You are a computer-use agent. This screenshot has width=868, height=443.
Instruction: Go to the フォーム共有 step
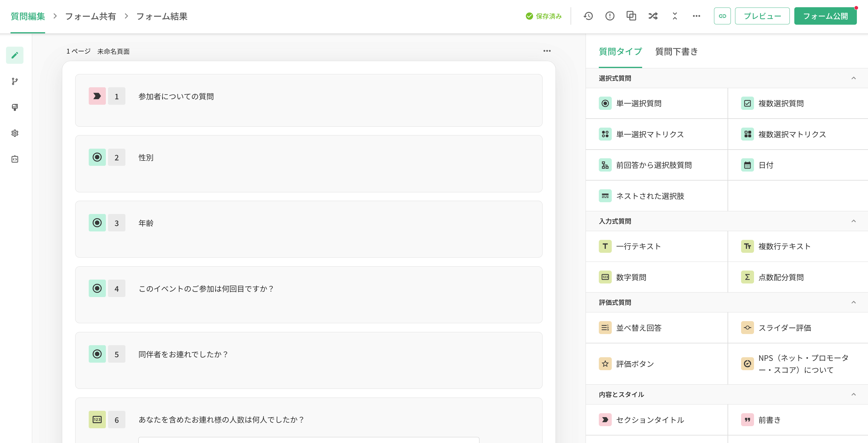click(x=90, y=16)
